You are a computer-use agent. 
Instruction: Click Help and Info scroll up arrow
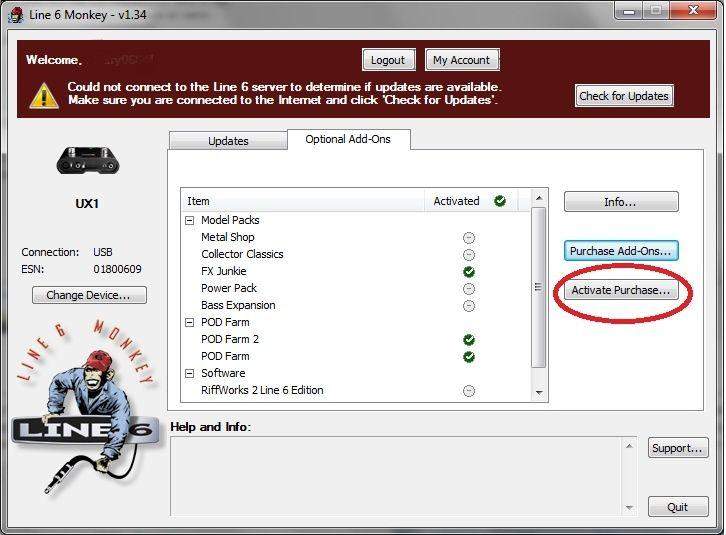pyautogui.click(x=629, y=446)
